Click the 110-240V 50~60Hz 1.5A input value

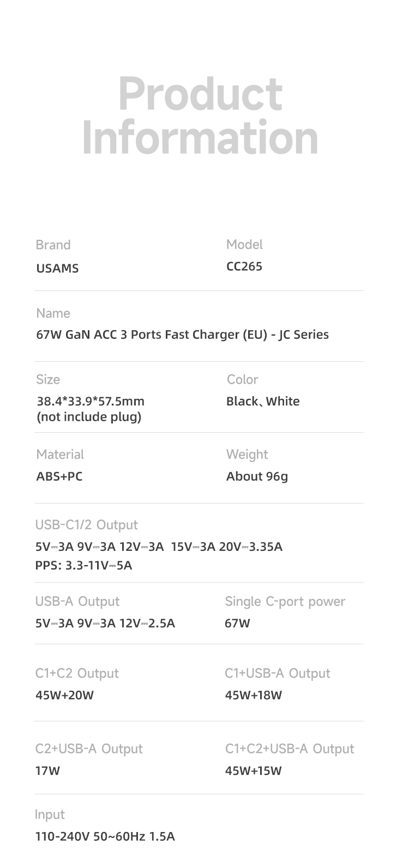click(x=105, y=836)
